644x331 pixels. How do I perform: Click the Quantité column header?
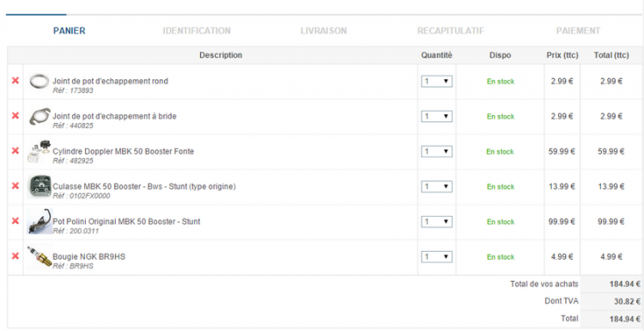coord(436,55)
